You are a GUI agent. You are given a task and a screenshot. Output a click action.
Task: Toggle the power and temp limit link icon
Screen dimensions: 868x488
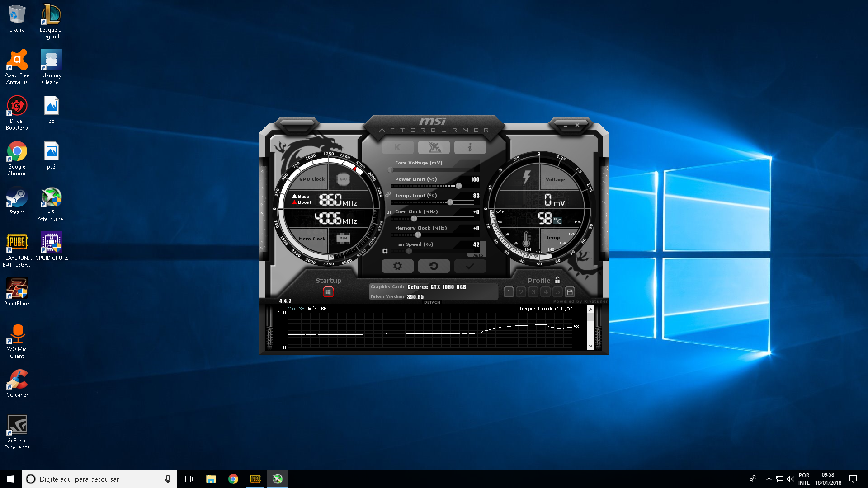[388, 194]
